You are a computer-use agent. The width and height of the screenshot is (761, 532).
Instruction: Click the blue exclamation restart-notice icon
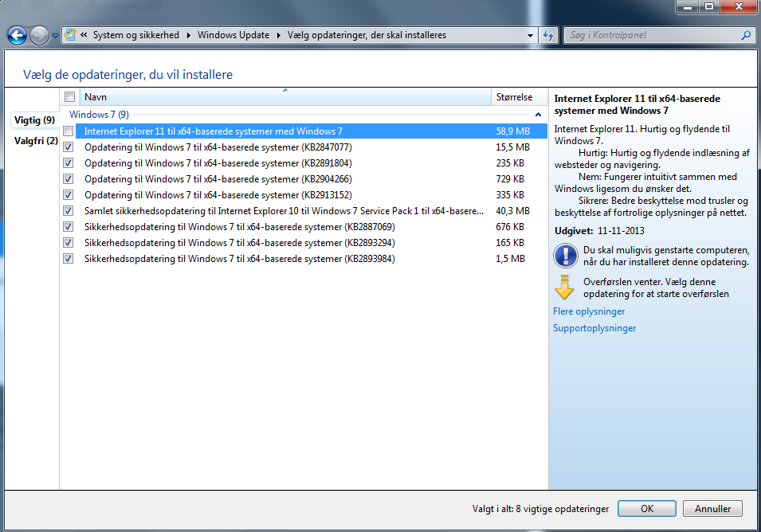pyautogui.click(x=566, y=256)
